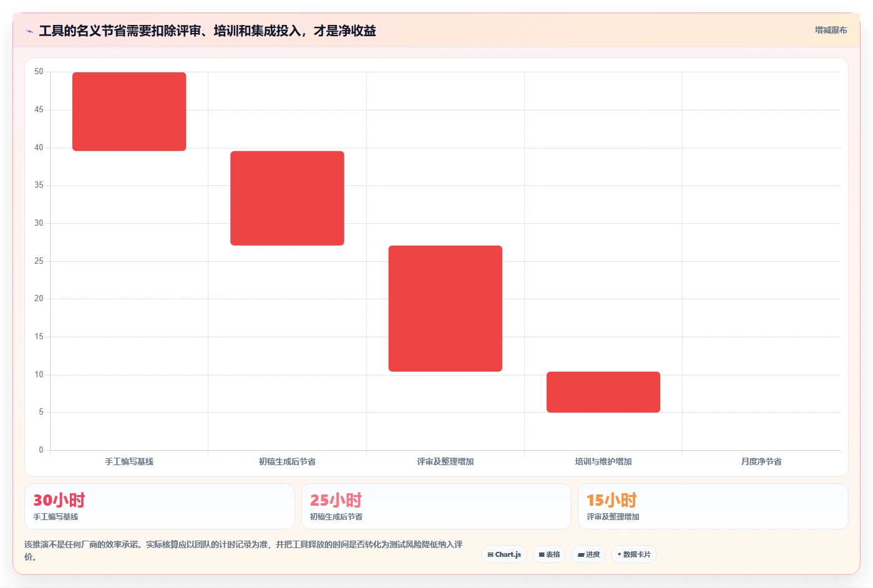Image resolution: width=873 pixels, height=588 pixels.
Task: Select the 表格 tag chip
Action: pyautogui.click(x=549, y=554)
